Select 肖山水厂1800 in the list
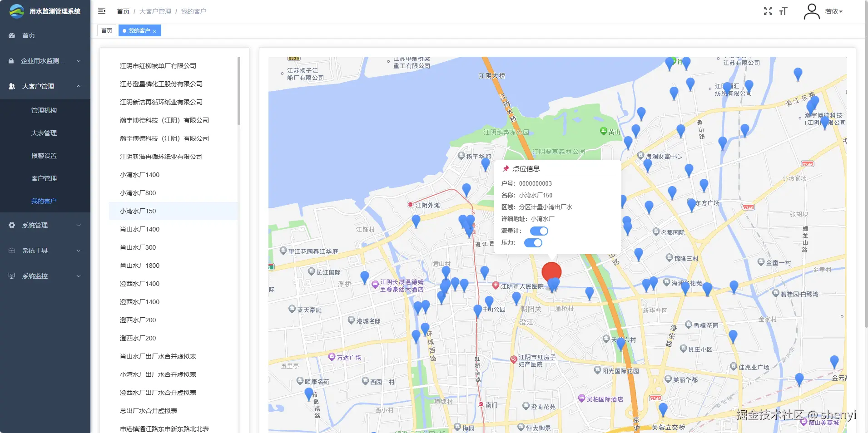Screen dimensions: 868x433 173,266
